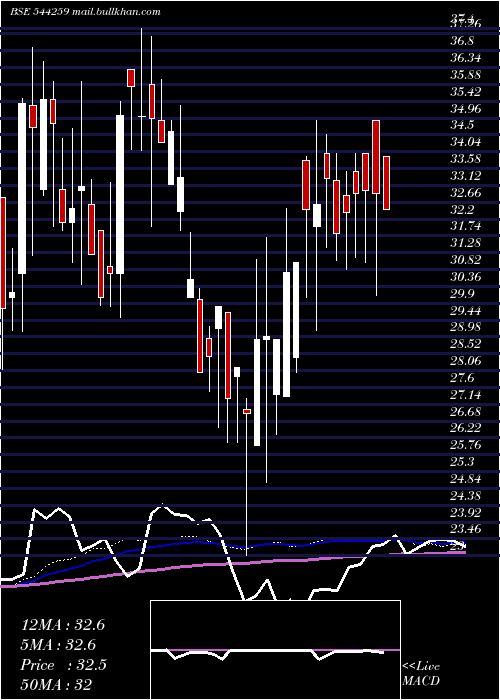This screenshot has width=500, height=700.
Task: Click the 33.12 price axis label
Action: (466, 176)
